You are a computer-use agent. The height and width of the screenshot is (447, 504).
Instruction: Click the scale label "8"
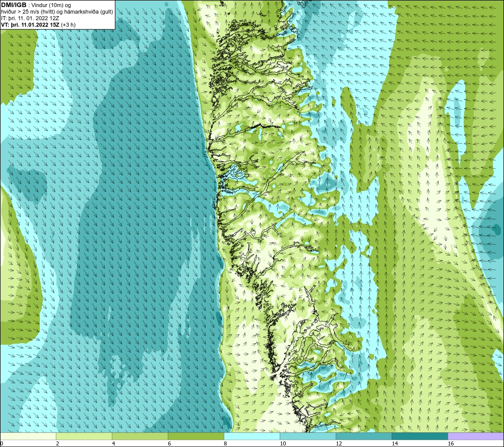(225, 443)
